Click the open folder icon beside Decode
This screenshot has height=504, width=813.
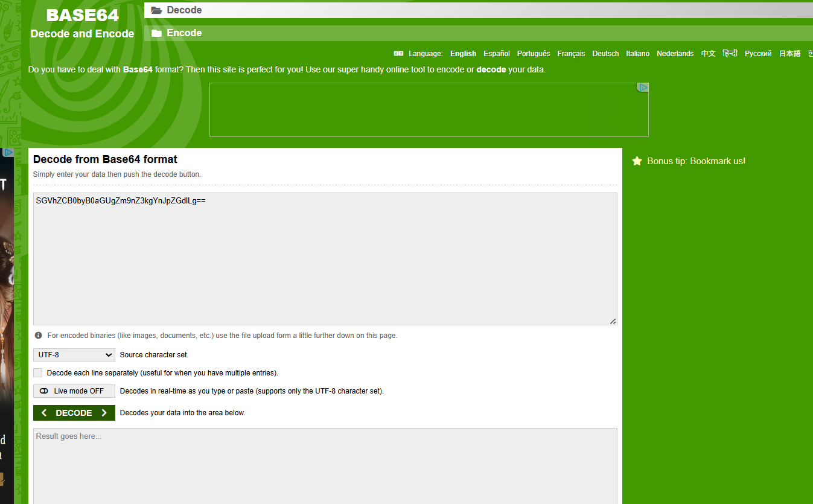pos(157,10)
